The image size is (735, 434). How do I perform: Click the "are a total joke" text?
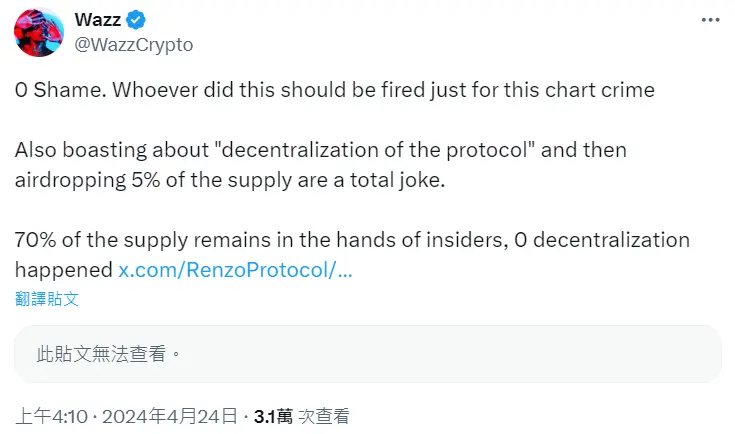[x=390, y=180]
